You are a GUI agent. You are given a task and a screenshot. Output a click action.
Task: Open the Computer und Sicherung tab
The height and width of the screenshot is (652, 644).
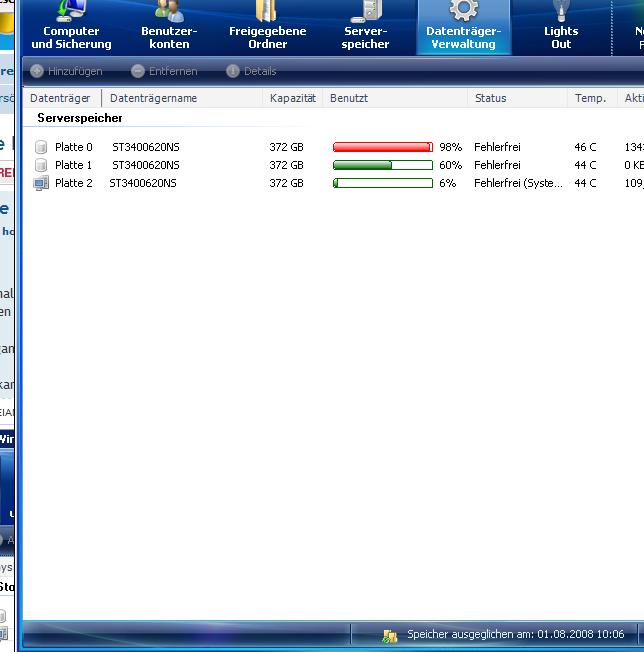click(x=71, y=27)
